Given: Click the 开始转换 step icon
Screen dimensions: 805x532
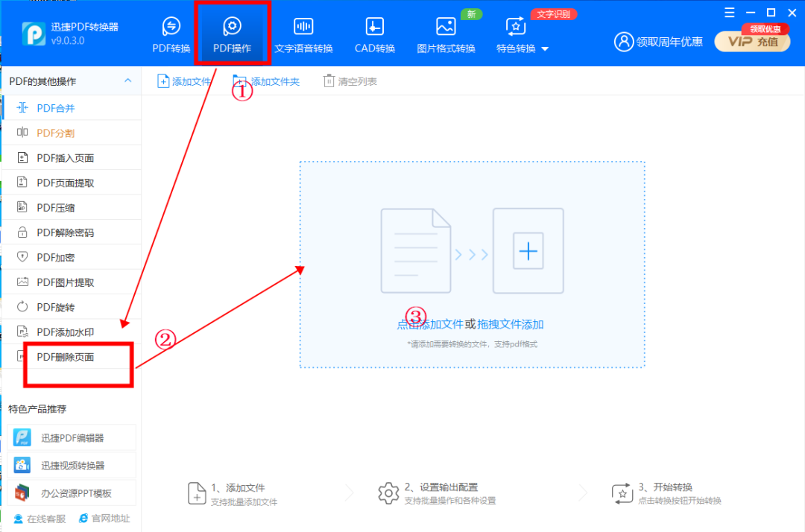Looking at the screenshot, I should [x=622, y=493].
